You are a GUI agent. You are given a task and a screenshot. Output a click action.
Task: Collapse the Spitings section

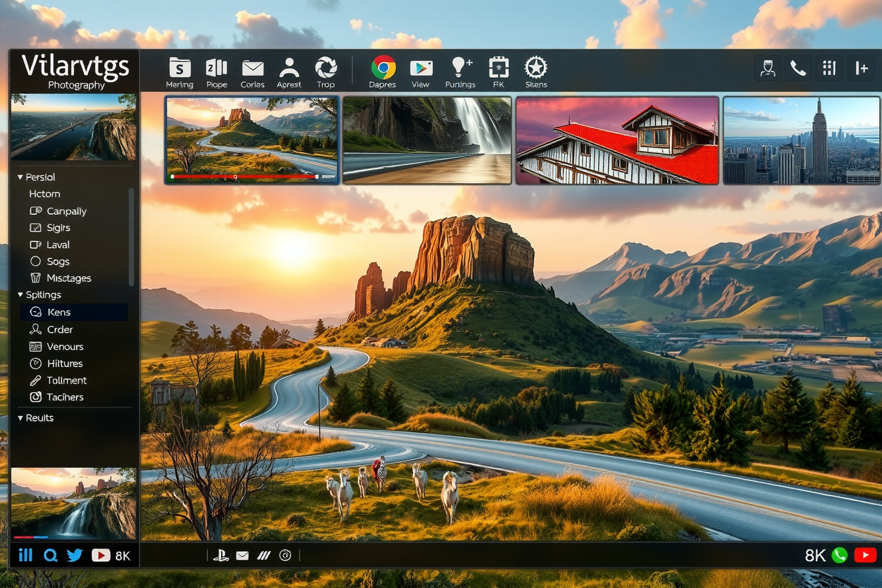tap(21, 295)
